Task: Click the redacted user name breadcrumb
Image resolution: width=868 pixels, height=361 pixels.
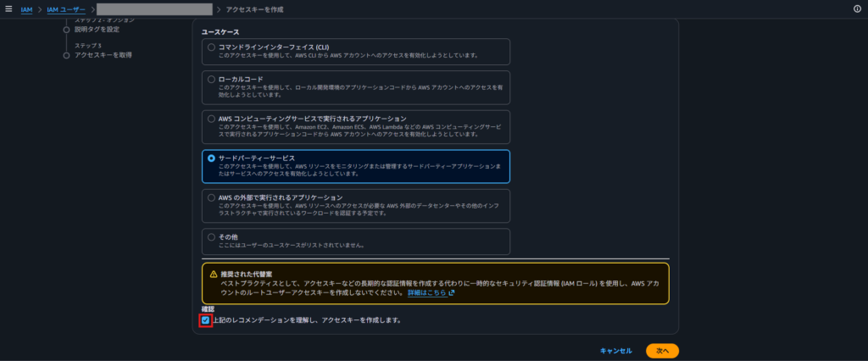Action: tap(154, 9)
